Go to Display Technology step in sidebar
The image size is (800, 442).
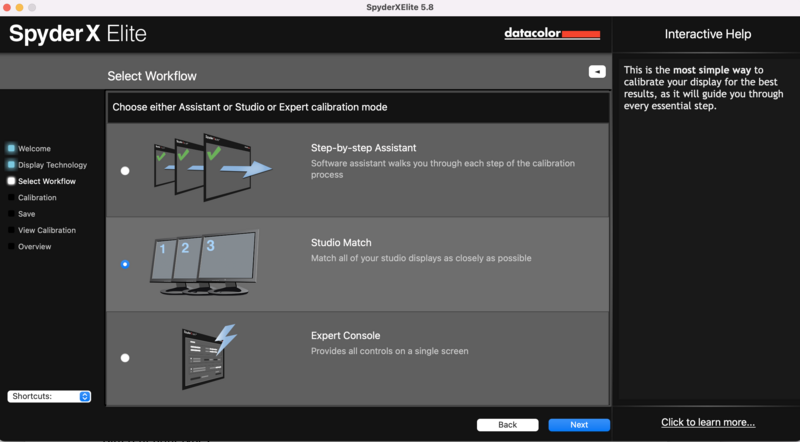point(53,165)
